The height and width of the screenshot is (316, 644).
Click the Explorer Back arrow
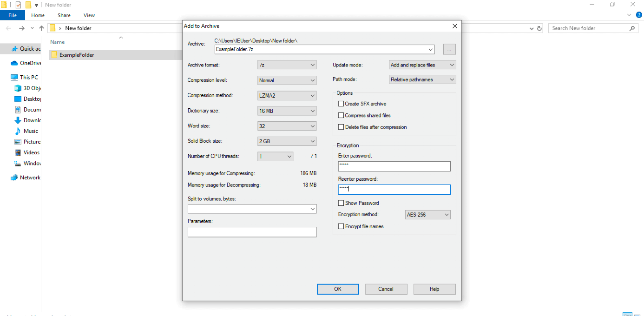(8, 28)
